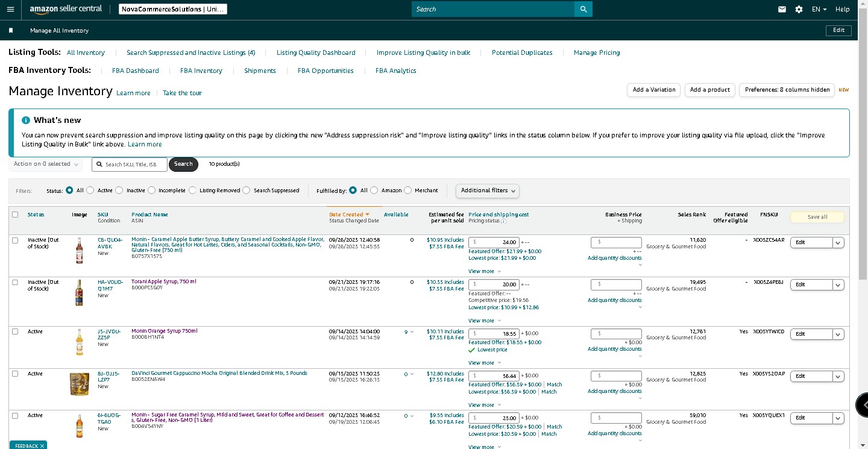The height and width of the screenshot is (449, 868).
Task: Click the Add a Variation button
Action: pos(654,90)
